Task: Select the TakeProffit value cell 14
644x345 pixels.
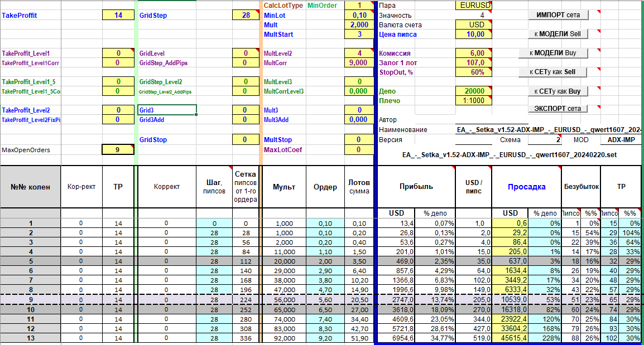Action: click(118, 15)
